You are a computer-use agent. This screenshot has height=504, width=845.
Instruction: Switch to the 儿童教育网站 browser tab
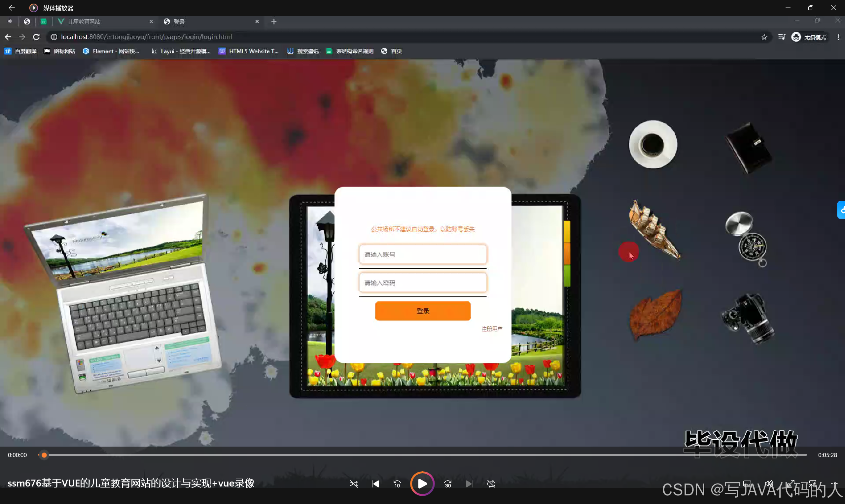[102, 22]
